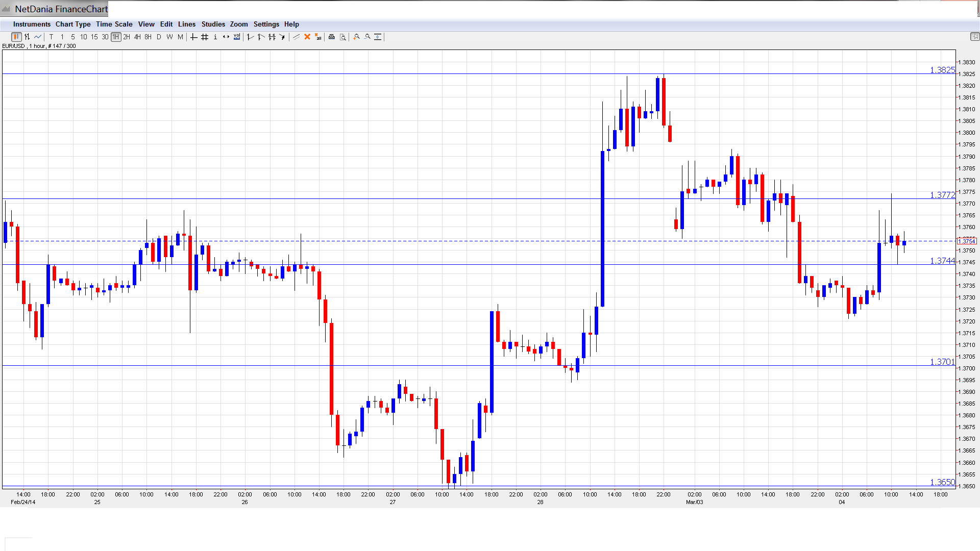Viewport: 980px width, 551px height.
Task: Set time scale to Daily (D)
Action: point(159,37)
